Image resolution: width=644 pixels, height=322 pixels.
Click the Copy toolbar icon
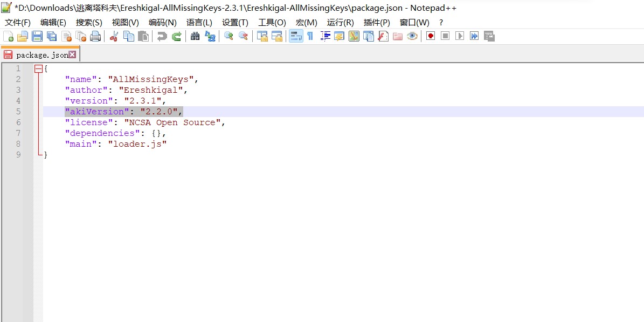[x=129, y=36]
